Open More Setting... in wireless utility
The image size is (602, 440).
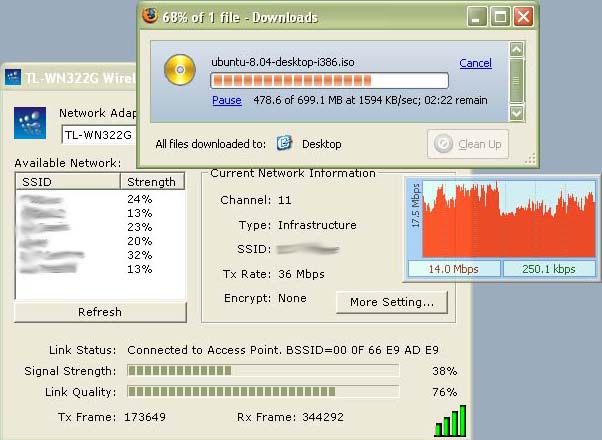click(392, 302)
